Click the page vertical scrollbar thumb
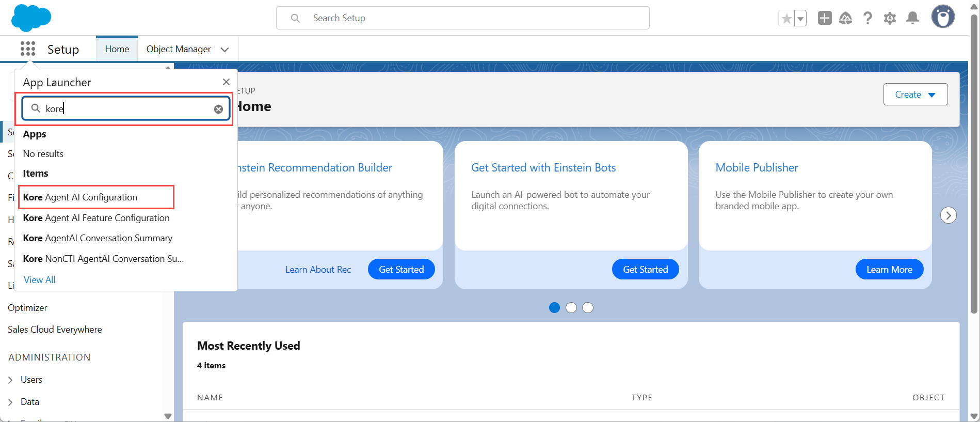The image size is (980, 422). tap(974, 164)
